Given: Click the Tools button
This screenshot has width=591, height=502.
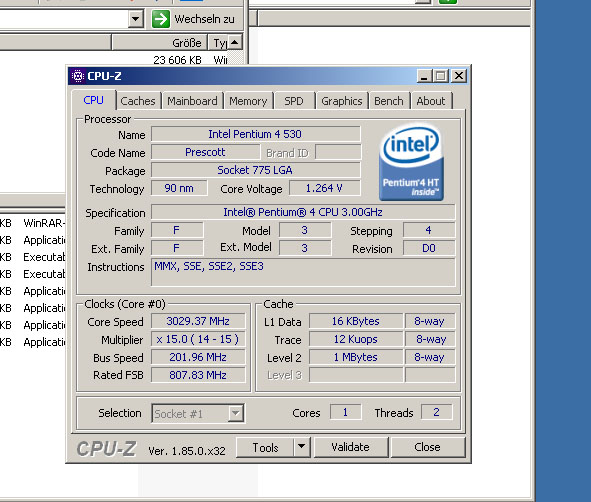Looking at the screenshot, I should 265,447.
